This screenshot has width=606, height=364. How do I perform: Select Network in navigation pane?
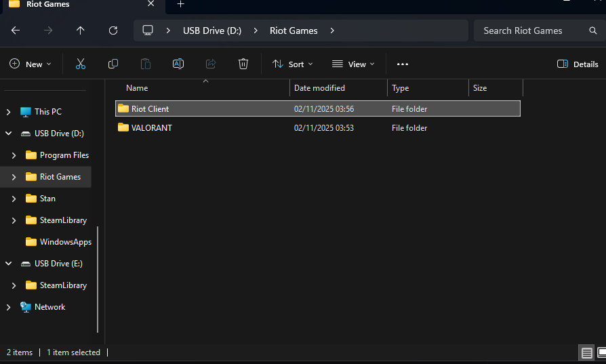(x=50, y=307)
